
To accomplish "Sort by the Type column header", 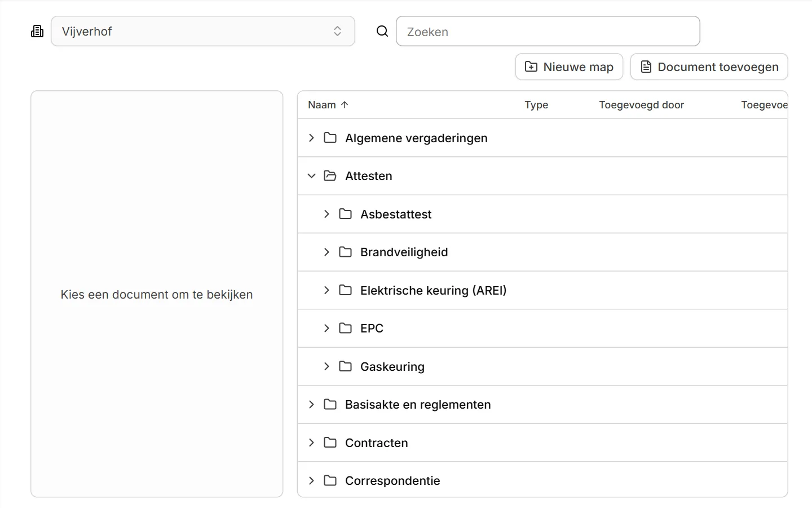I will (x=536, y=104).
